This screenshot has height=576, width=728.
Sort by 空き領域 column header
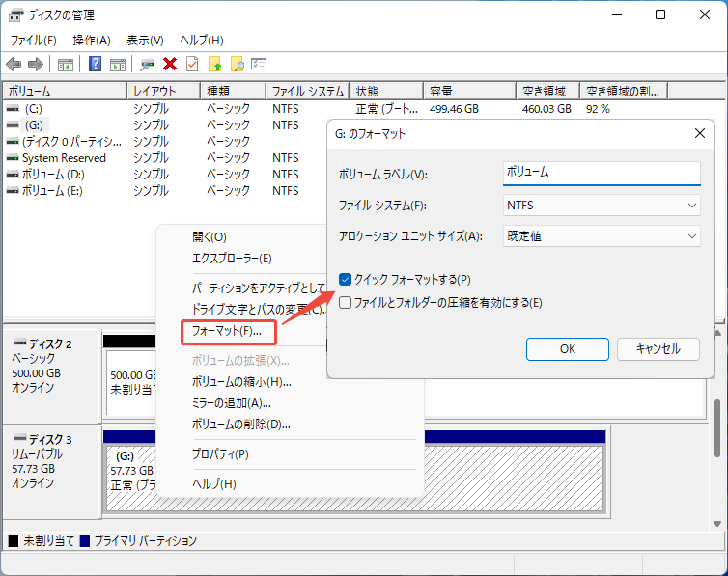pos(548,91)
